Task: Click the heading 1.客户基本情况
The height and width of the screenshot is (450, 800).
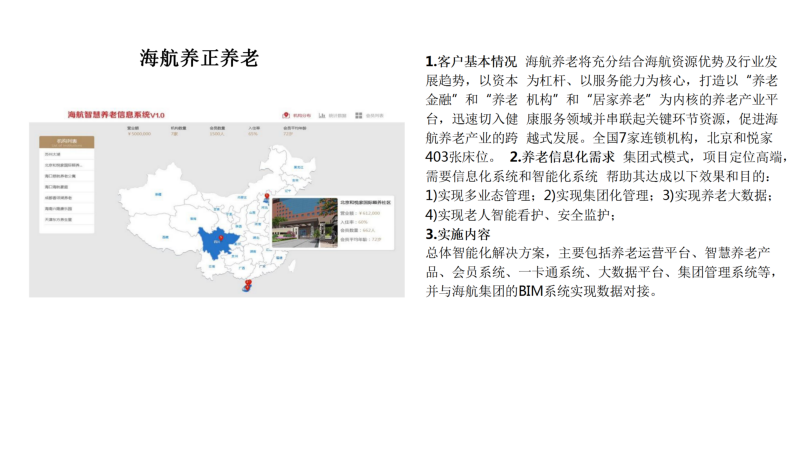Action: tap(471, 62)
